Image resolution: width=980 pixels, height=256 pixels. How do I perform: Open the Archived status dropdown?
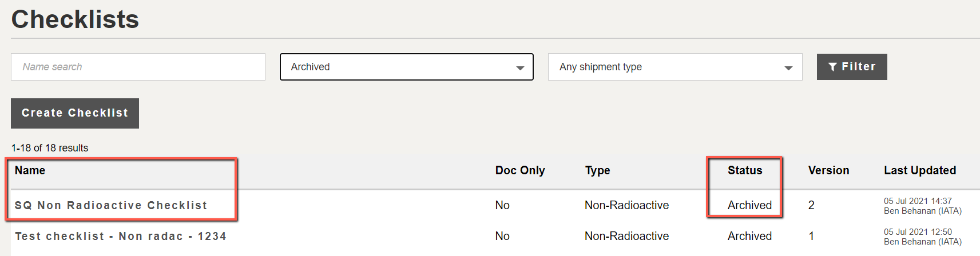(x=407, y=67)
